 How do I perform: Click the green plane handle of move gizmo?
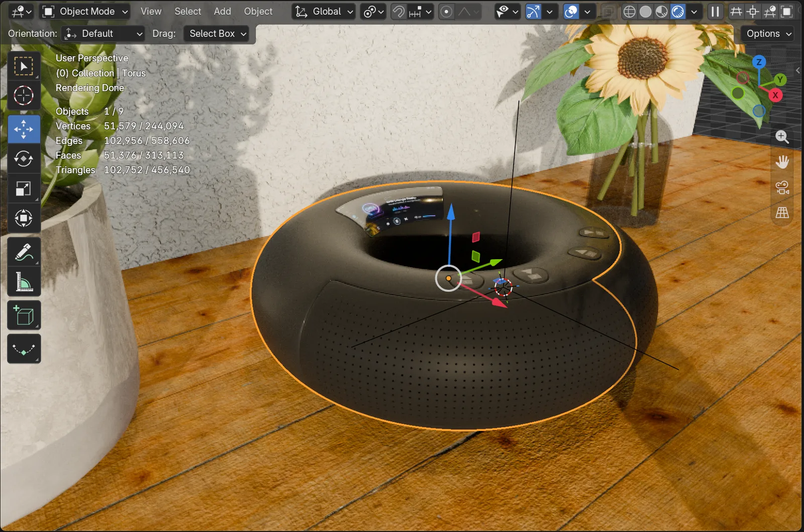tap(475, 257)
